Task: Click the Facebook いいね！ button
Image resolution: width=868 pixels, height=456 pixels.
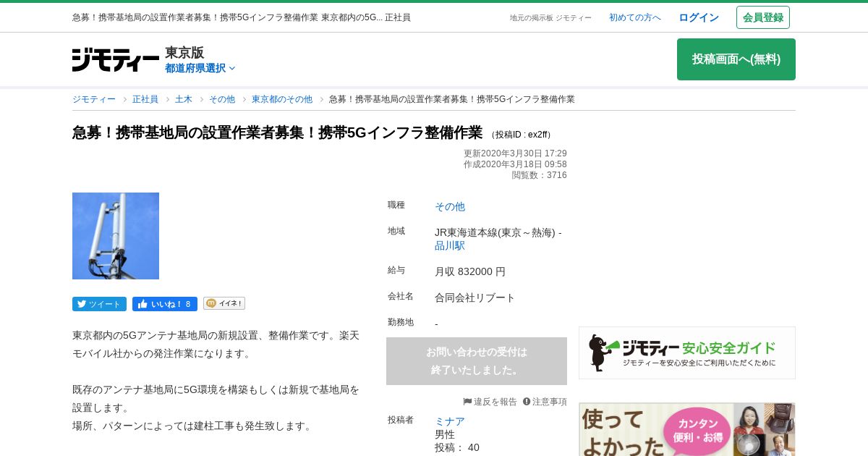Action: pyautogui.click(x=165, y=304)
